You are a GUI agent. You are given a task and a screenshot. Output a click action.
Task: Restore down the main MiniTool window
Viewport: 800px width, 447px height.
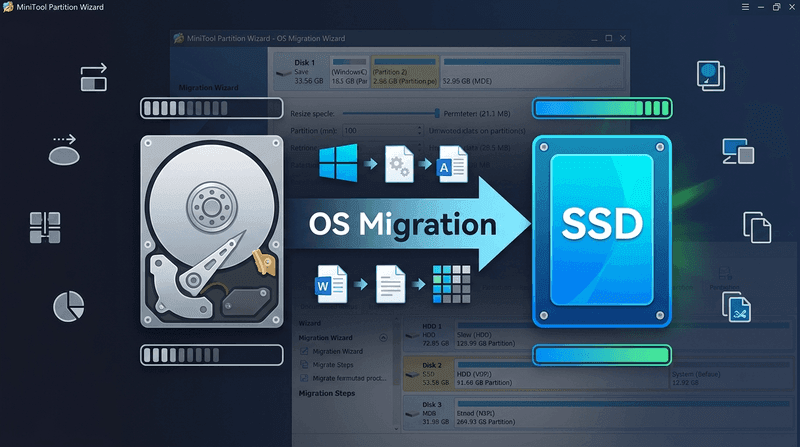click(x=777, y=7)
